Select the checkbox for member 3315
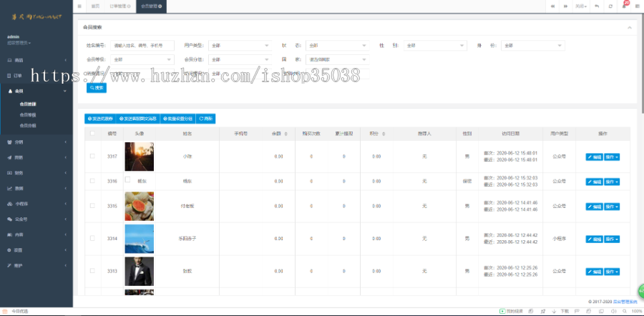Viewport: 644px width, 316px height. click(92, 206)
